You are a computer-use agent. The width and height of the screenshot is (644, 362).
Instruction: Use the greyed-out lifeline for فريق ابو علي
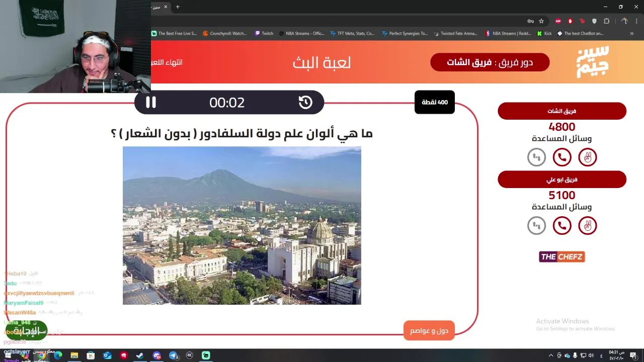[x=536, y=226]
